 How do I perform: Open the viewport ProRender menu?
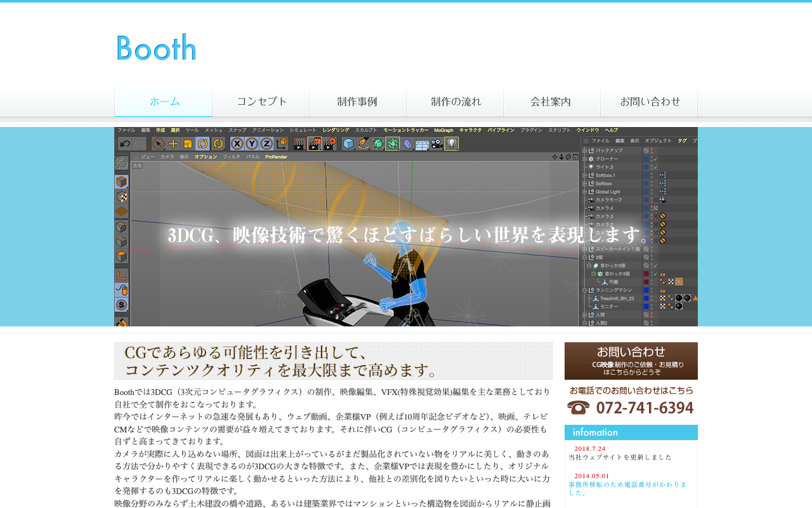[276, 157]
